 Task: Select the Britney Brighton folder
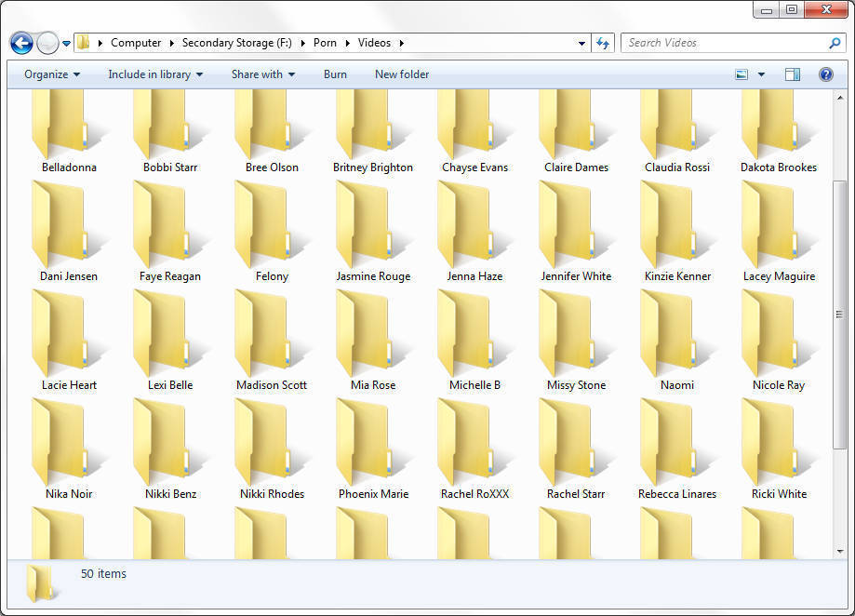coord(373,132)
